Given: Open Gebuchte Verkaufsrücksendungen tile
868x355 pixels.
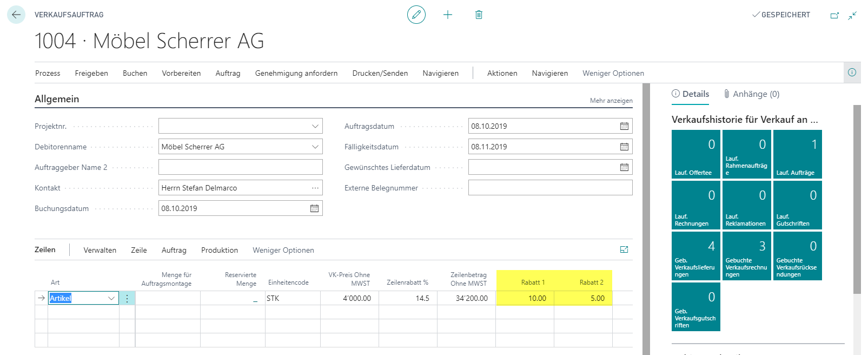Looking at the screenshot, I should click(798, 256).
